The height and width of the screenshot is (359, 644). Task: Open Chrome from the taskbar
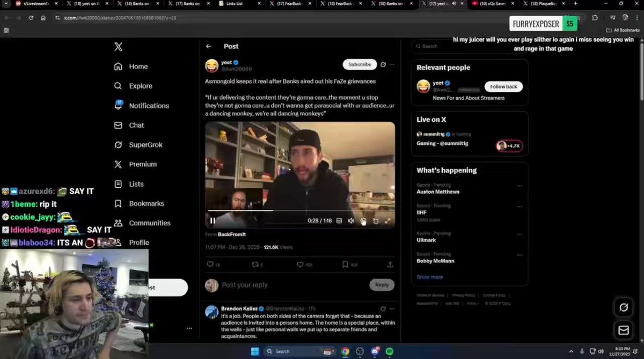pos(345,351)
